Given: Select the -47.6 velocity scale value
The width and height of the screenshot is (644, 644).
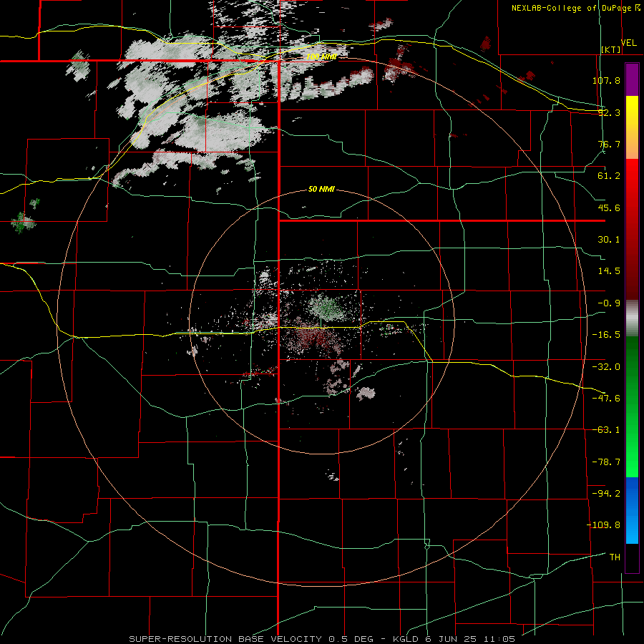Looking at the screenshot, I should pos(606,399).
